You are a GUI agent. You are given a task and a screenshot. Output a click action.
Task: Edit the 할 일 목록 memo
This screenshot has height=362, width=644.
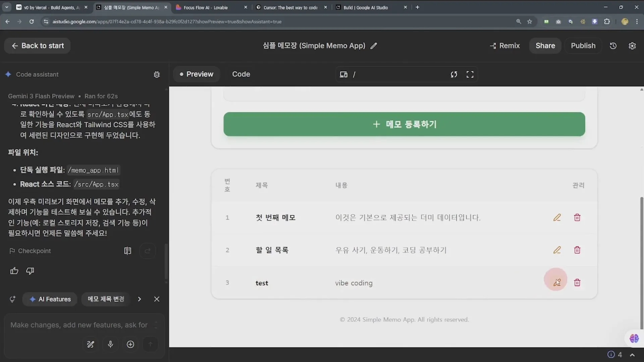pyautogui.click(x=557, y=250)
